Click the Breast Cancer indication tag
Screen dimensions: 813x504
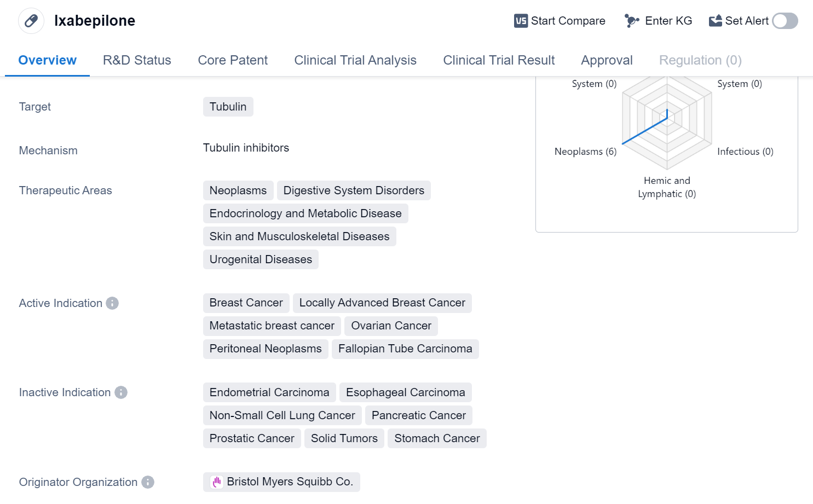(246, 303)
